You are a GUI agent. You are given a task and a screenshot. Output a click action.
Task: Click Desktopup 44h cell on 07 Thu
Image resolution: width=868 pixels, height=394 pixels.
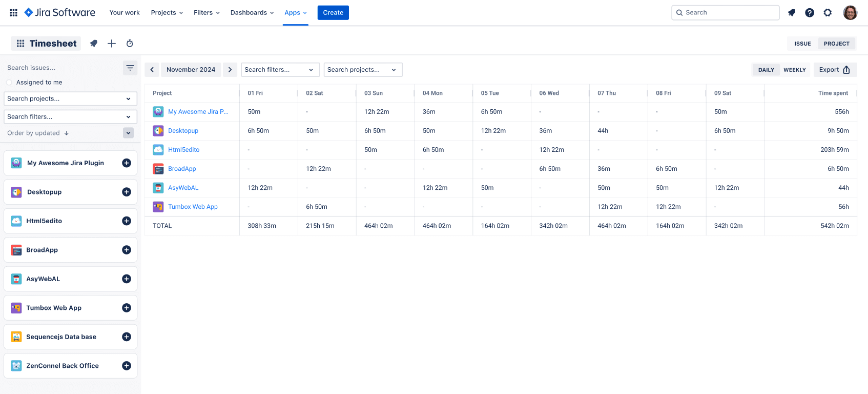point(603,131)
